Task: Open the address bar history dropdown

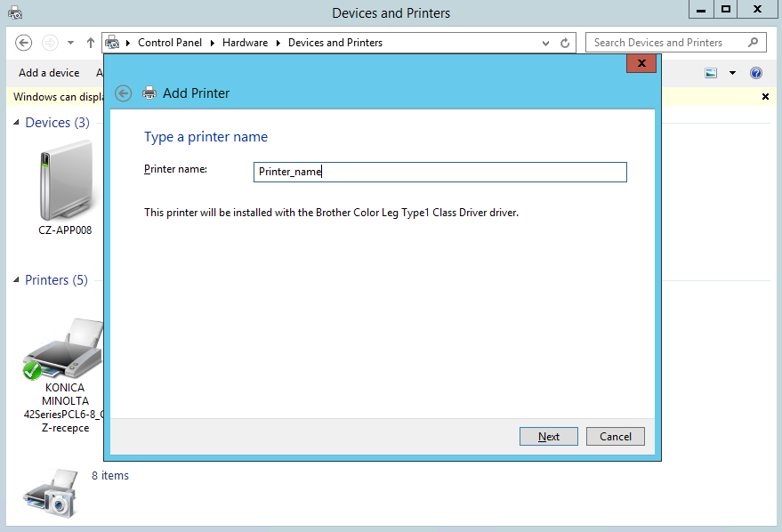Action: click(x=545, y=42)
